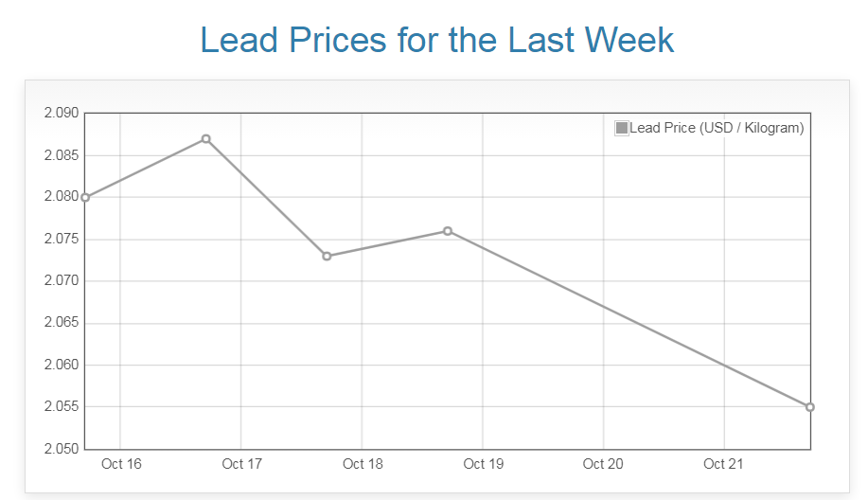The width and height of the screenshot is (868, 500).
Task: Click the gray Lead Price legend swatch
Action: (x=622, y=128)
